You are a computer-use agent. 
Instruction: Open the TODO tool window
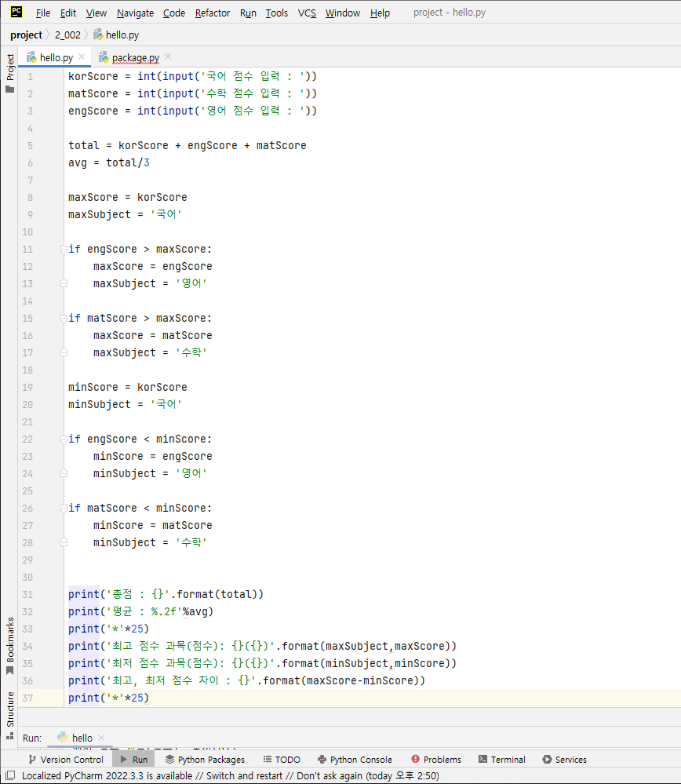(282, 760)
